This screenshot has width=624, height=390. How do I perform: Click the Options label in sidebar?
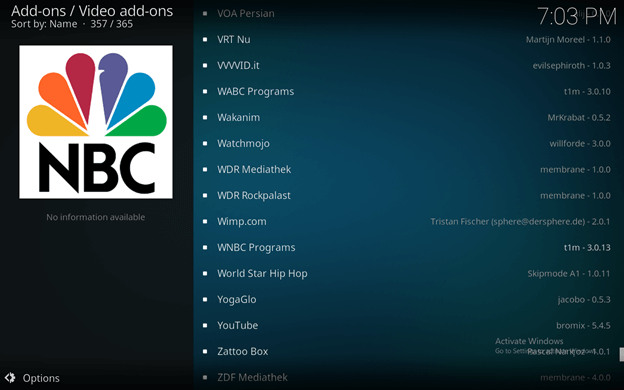41,378
